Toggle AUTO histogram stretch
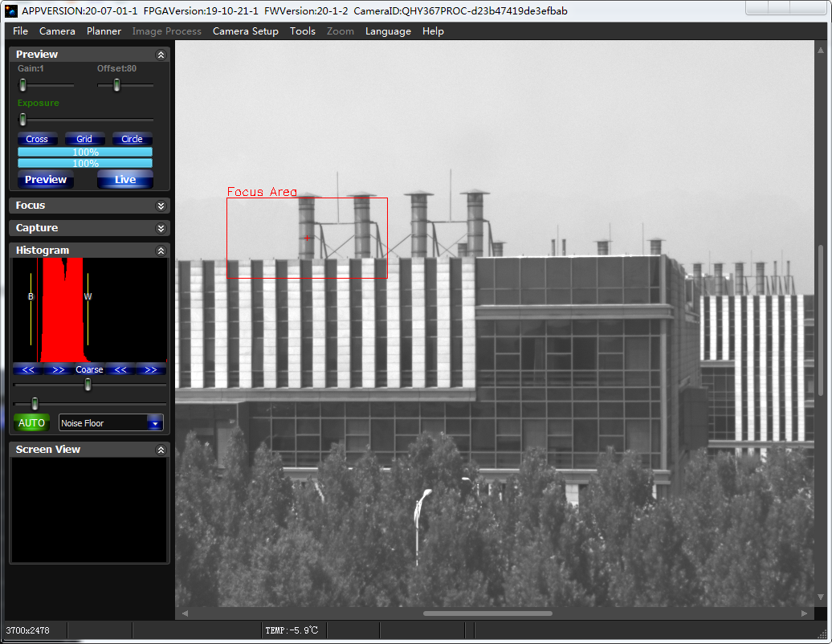The height and width of the screenshot is (644, 832). [x=31, y=423]
